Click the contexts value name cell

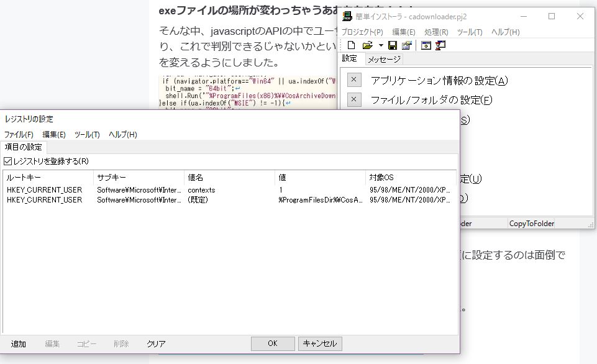pos(201,190)
